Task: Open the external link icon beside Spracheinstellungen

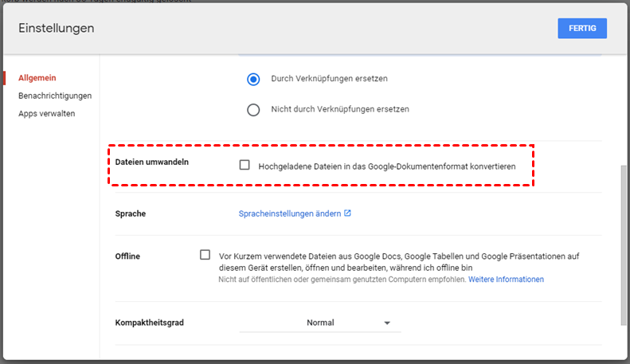Action: click(x=347, y=213)
